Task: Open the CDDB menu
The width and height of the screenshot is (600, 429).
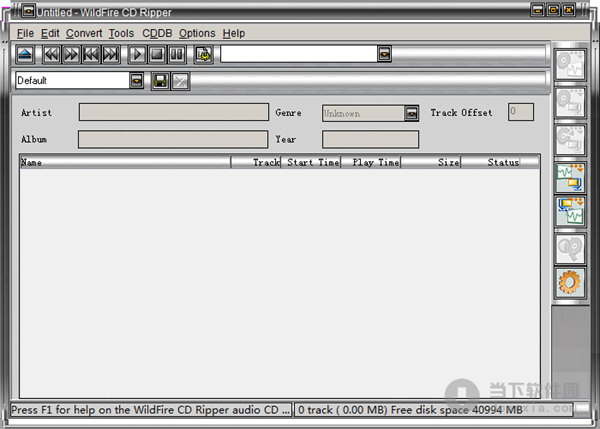Action: point(157,33)
